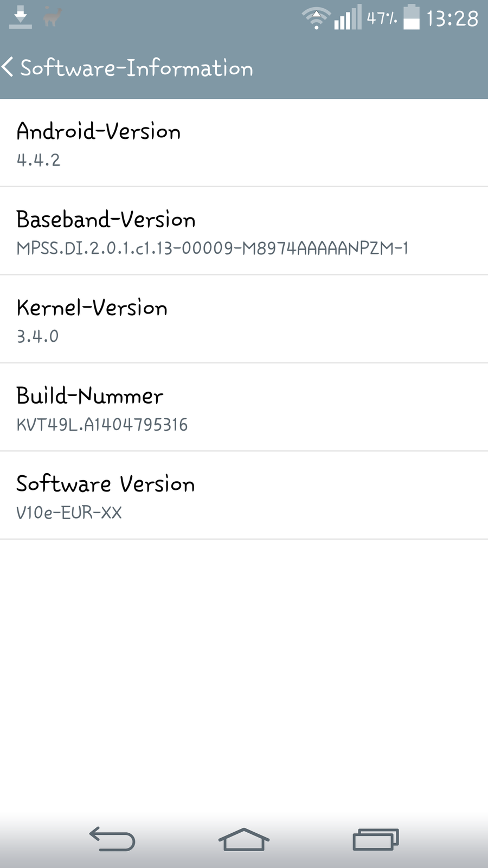The width and height of the screenshot is (488, 868).
Task: Tap the download notification icon
Action: pyautogui.click(x=21, y=18)
